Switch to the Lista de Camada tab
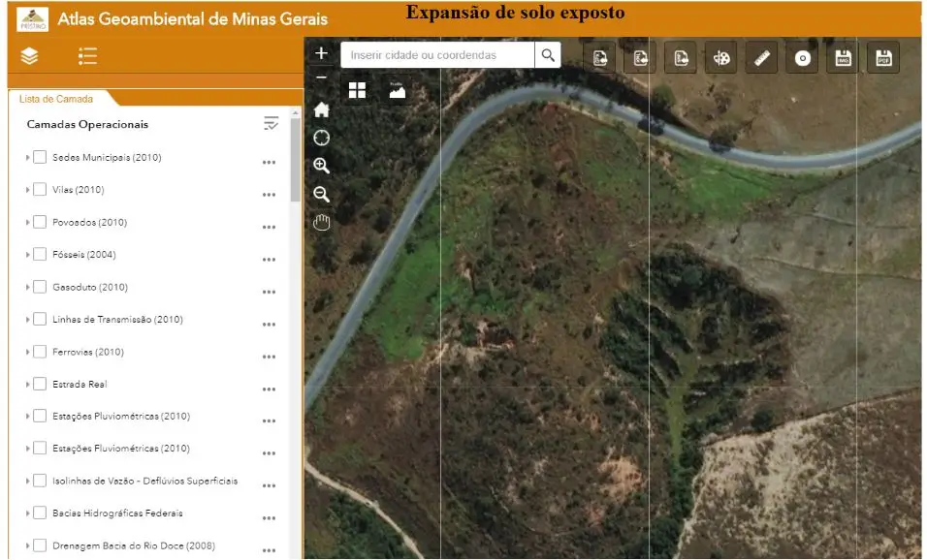Image resolution: width=927 pixels, height=560 pixels. click(x=56, y=99)
